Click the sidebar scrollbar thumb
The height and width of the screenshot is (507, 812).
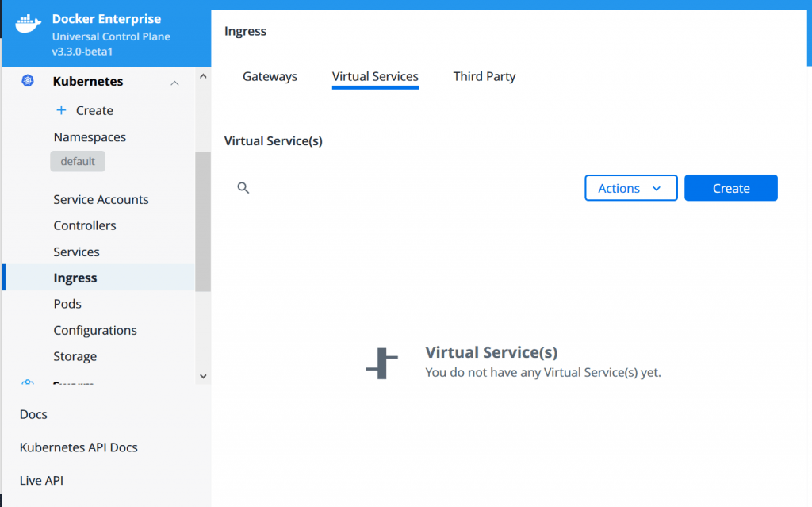tap(203, 221)
